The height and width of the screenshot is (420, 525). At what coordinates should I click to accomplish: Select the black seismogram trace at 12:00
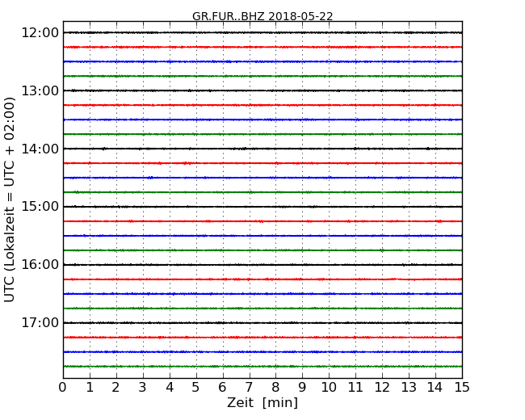262,32
